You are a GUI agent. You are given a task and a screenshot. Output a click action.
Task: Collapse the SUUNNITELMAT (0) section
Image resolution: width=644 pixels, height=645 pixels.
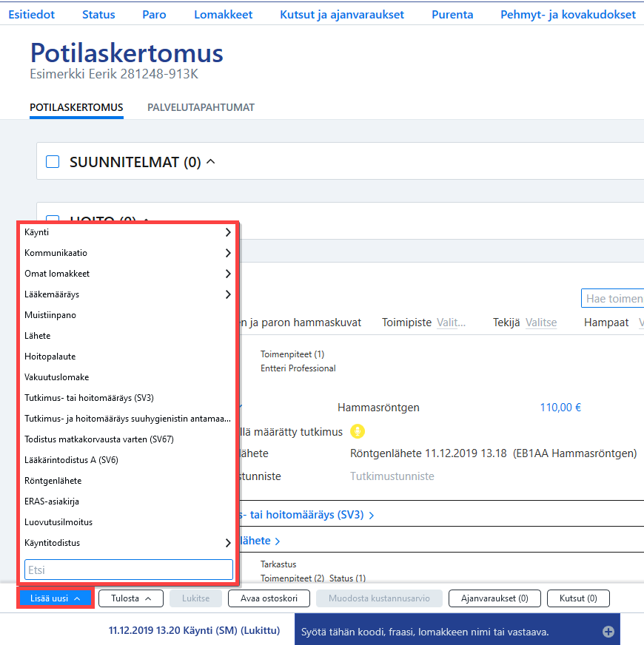click(x=210, y=162)
